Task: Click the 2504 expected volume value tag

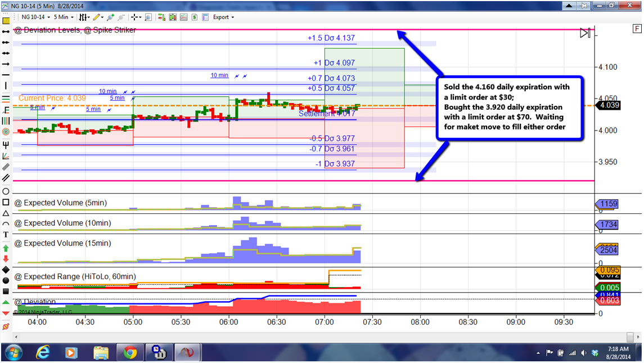Action: click(608, 250)
